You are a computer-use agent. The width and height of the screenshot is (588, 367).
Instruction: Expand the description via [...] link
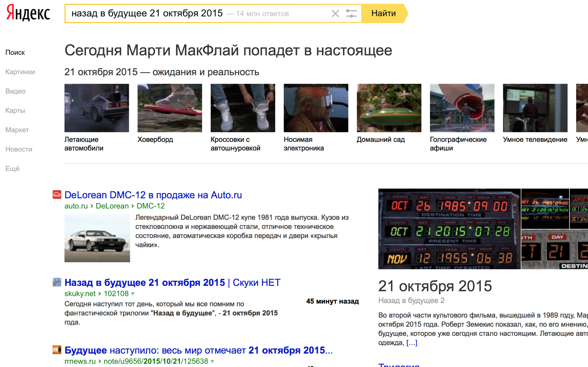click(x=412, y=343)
